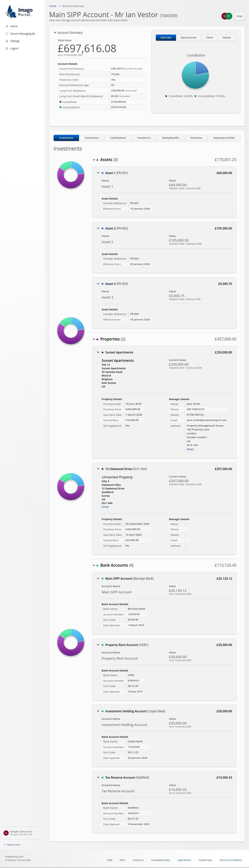Click the SU user avatar icon
Viewport: 249px width, 868px height.
click(6, 833)
